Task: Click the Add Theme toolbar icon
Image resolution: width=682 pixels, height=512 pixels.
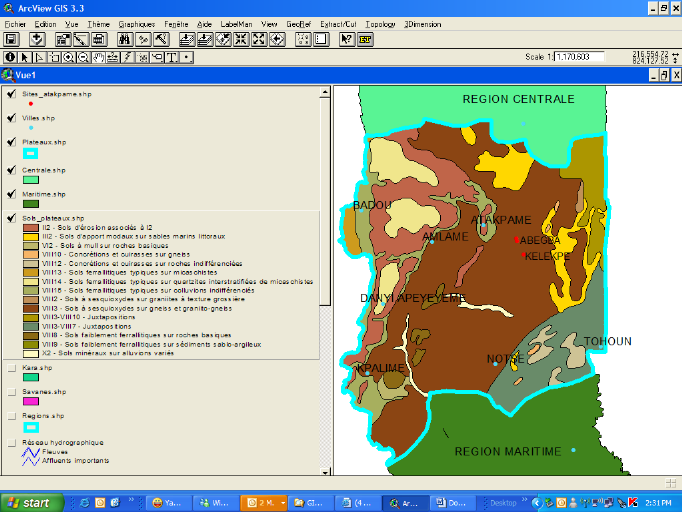Action: (37, 39)
